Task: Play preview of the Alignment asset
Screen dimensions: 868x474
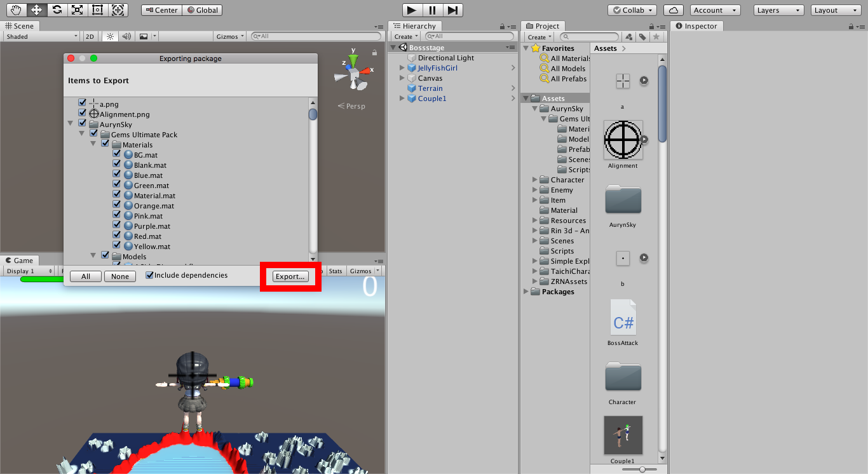Action: [x=644, y=139]
